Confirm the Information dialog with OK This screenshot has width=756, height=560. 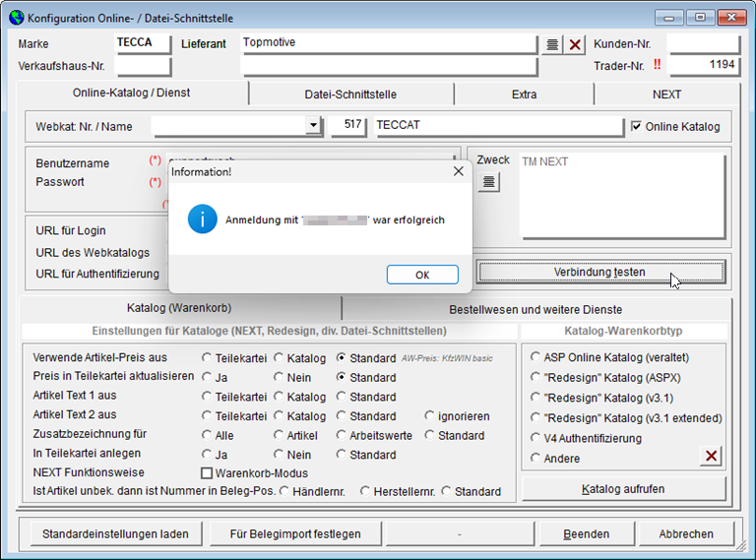coord(422,275)
